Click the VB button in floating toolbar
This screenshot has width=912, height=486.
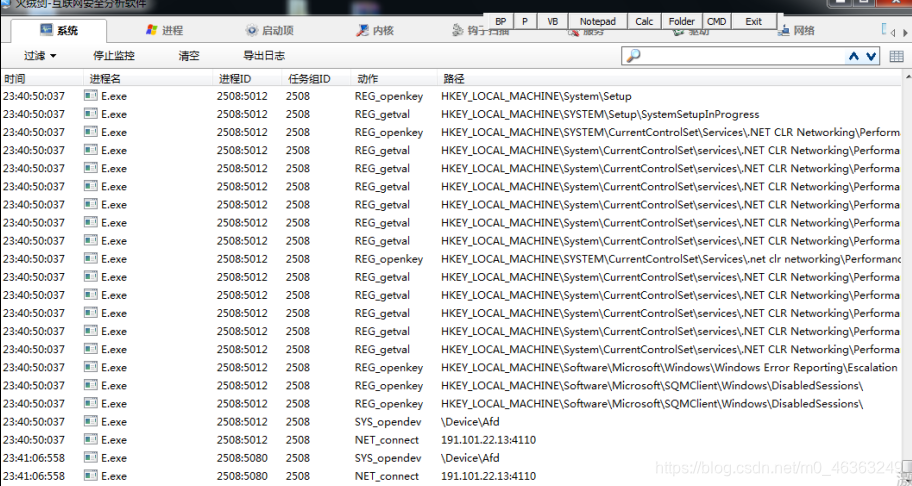click(553, 22)
